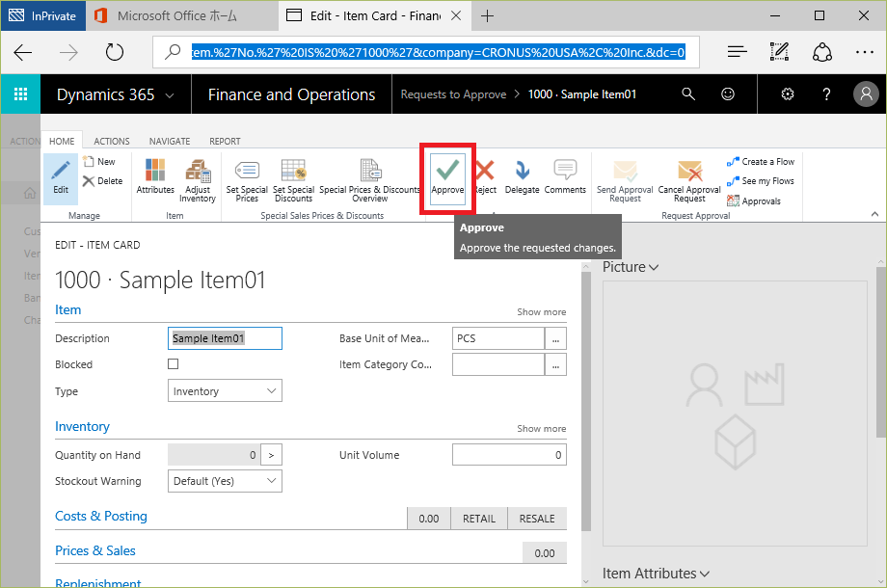Click the Inventory section heading

tap(82, 427)
